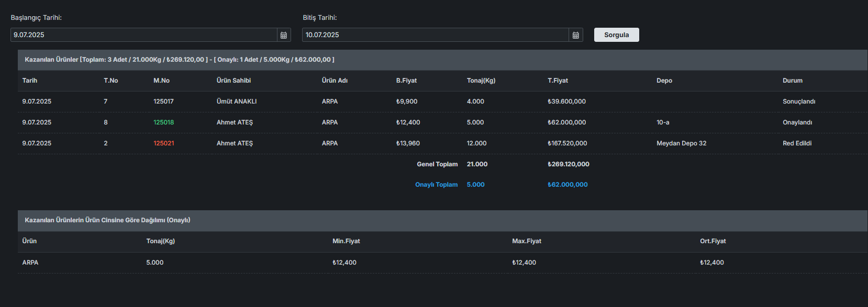Click the Onaylı Toplam label
The width and height of the screenshot is (868, 307).
(436, 185)
